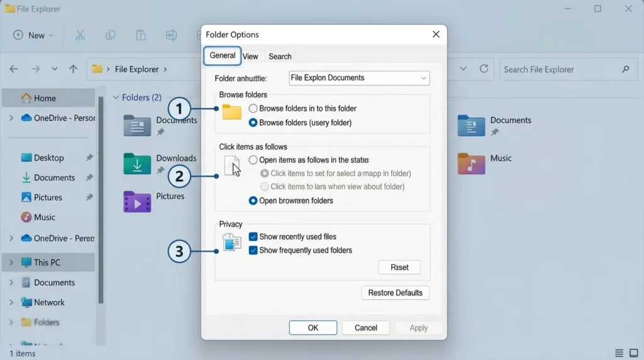Select This PC in the sidebar
This screenshot has width=644, height=360.
48,262
